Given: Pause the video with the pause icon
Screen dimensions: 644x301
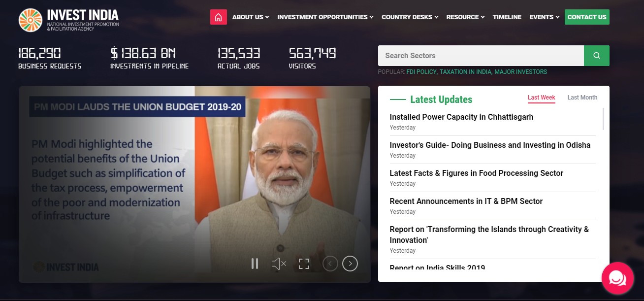Looking at the screenshot, I should pyautogui.click(x=255, y=264).
